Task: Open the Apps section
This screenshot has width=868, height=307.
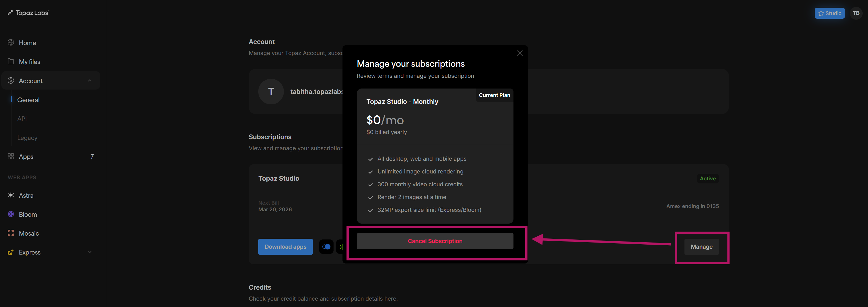Action: 26,157
